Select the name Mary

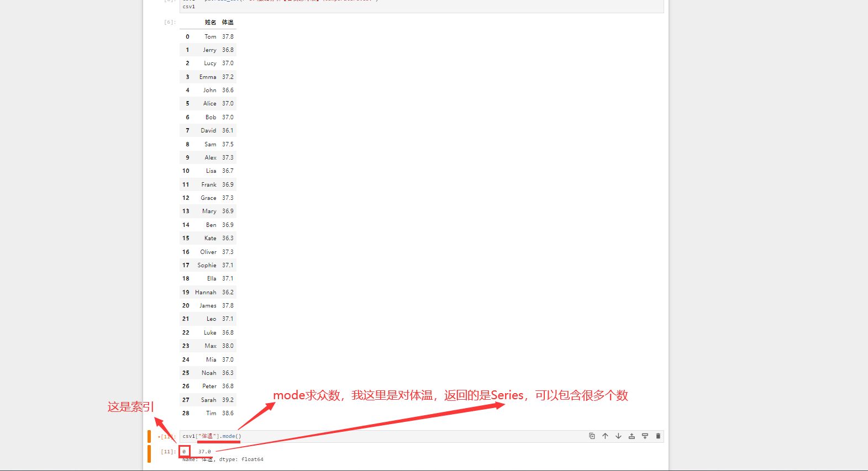(209, 211)
